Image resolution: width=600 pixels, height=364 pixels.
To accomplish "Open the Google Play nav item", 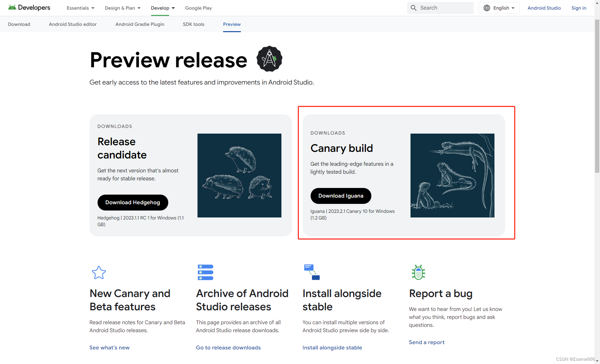I will (198, 8).
